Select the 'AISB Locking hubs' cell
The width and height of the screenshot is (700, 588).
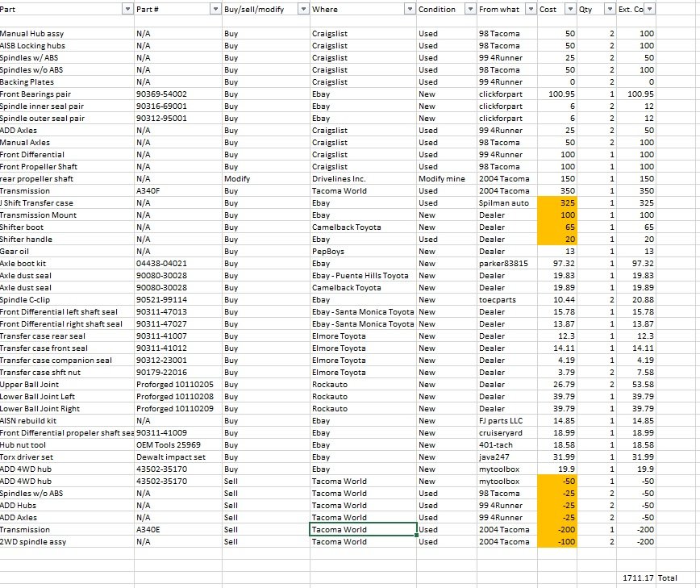pos(66,45)
